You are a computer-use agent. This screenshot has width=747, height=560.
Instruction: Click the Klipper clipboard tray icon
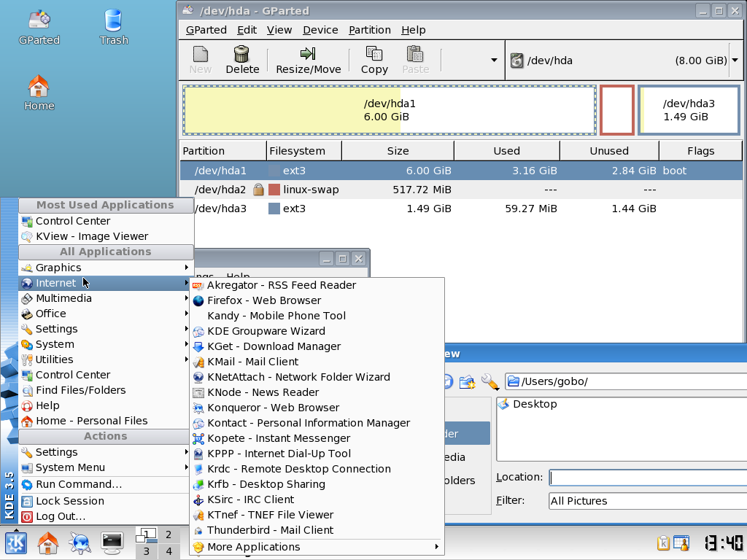663,542
